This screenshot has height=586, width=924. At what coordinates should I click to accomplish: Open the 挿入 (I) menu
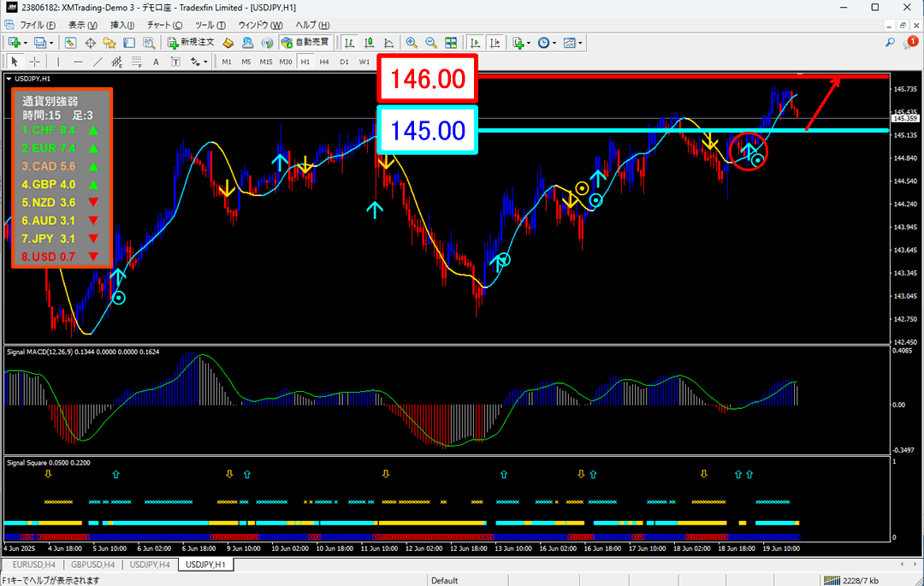pyautogui.click(x=122, y=26)
